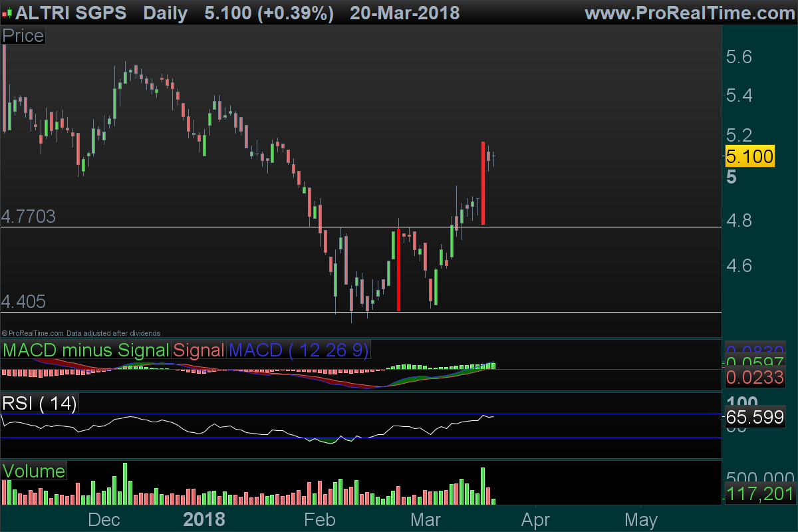
Task: Click the MACD minus Signal label
Action: point(86,350)
